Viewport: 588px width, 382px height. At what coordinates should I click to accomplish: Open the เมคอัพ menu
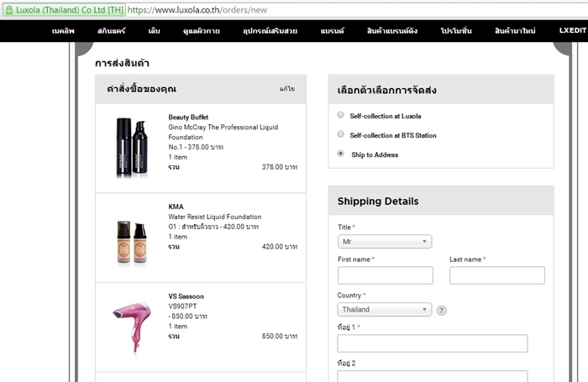click(63, 31)
